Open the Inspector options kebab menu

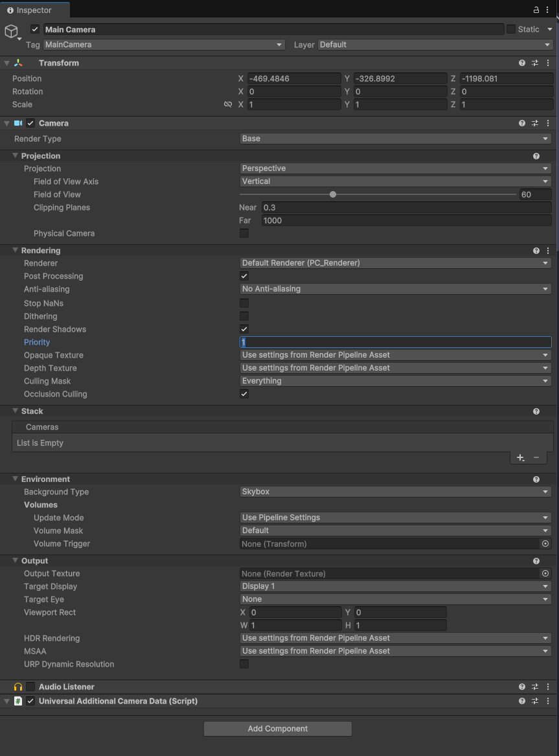point(548,10)
